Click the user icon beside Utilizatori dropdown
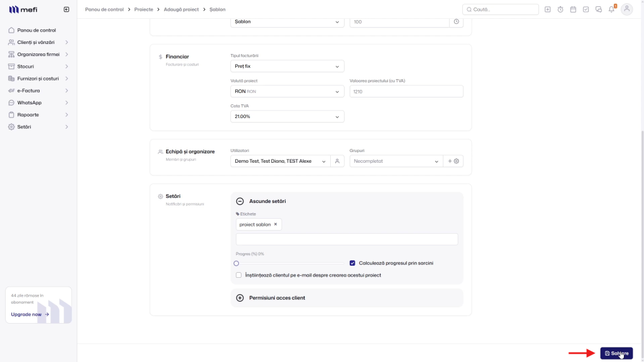The image size is (644, 362). pyautogui.click(x=337, y=162)
